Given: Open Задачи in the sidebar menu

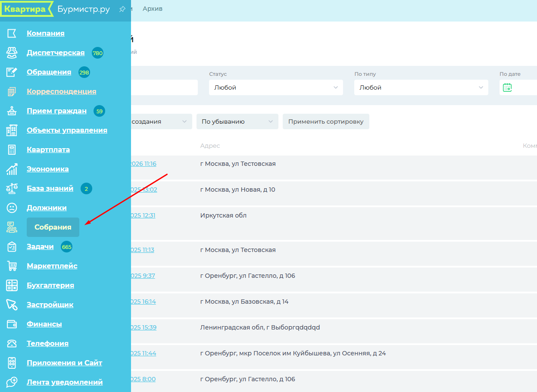Looking at the screenshot, I should click(40, 247).
